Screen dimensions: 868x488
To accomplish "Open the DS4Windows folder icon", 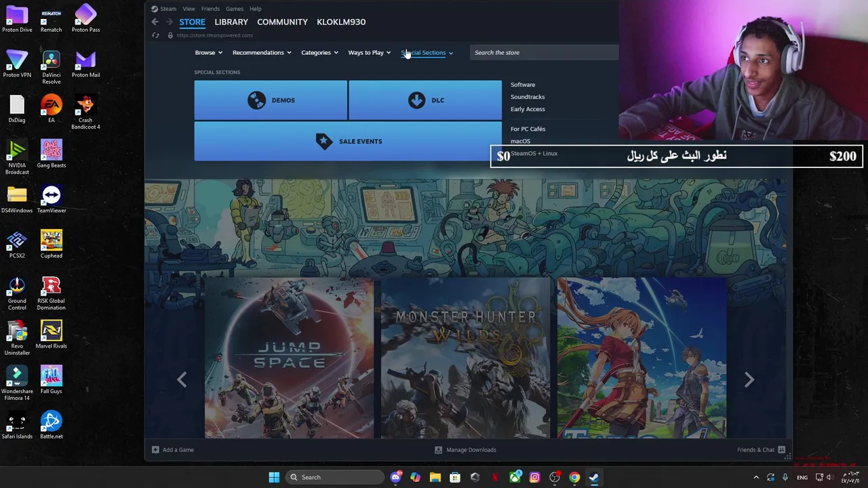I will tap(17, 199).
